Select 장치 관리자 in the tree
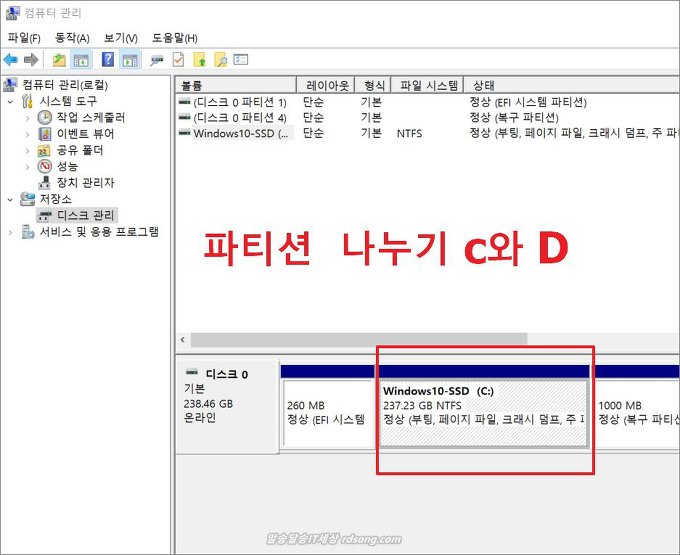The height and width of the screenshot is (555, 680). 84,182
